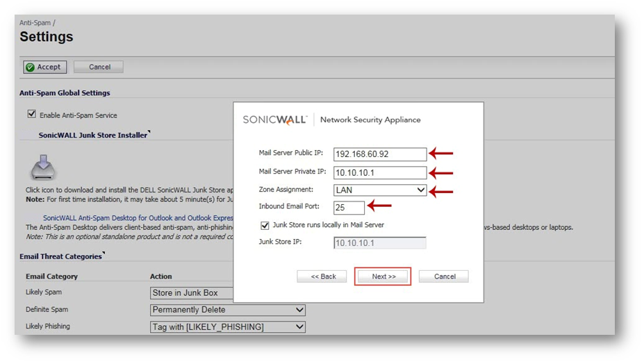This screenshot has height=364, width=644.
Task: Click the Likely Phishing row label
Action: coord(48,326)
